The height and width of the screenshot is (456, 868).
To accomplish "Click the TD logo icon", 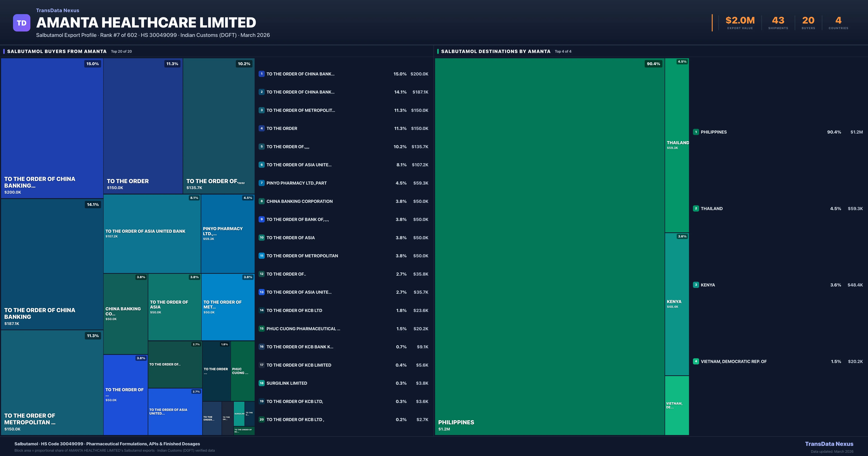I will (x=22, y=22).
